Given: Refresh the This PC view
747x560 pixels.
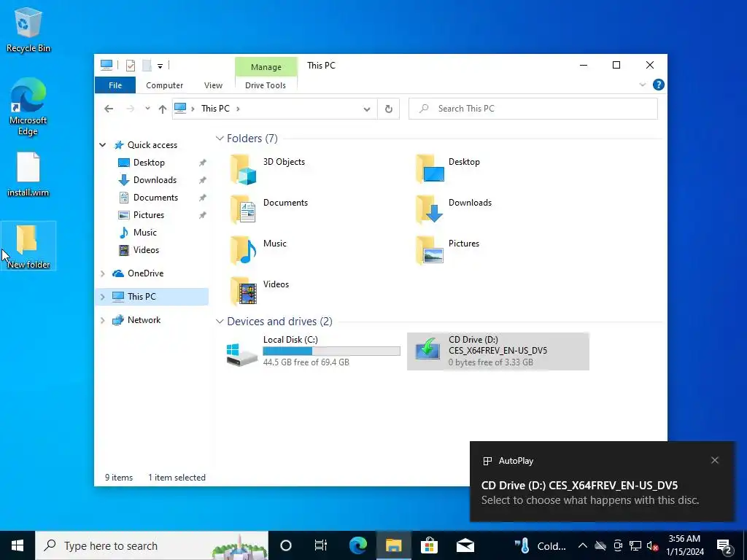Looking at the screenshot, I should 389,109.
